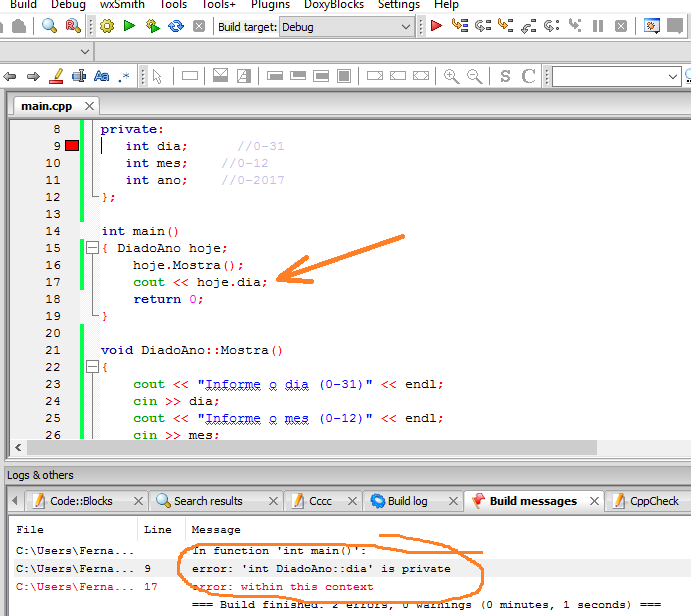691x616 pixels.
Task: Run the program with green play icon
Action: pos(129,26)
